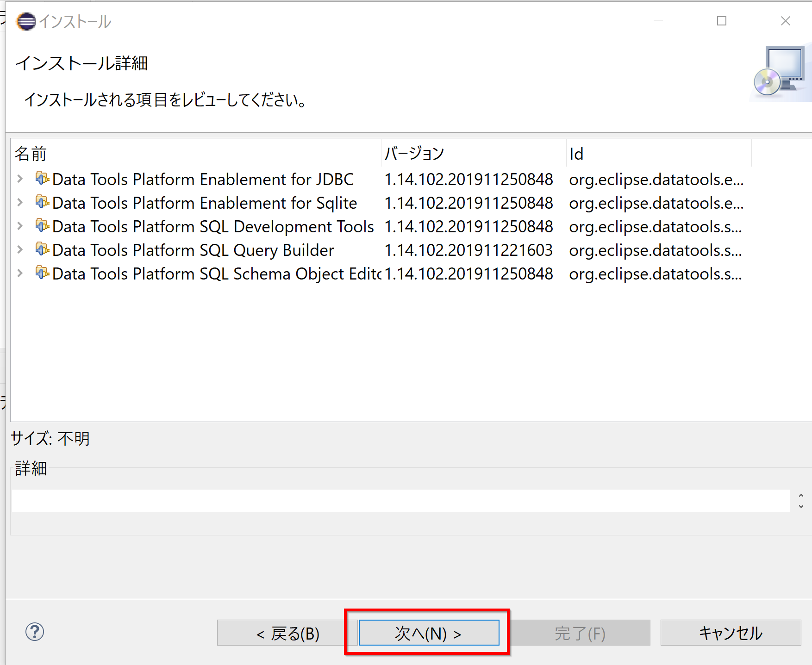Click the feature icon for SQL Schema Object Editor
The image size is (812, 665).
click(42, 273)
